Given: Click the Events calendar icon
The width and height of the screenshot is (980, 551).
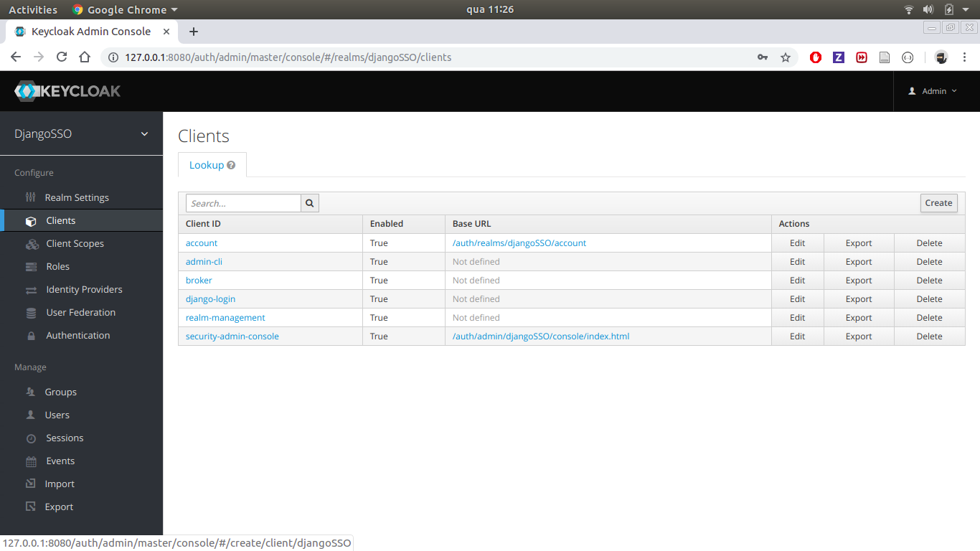Looking at the screenshot, I should [31, 461].
